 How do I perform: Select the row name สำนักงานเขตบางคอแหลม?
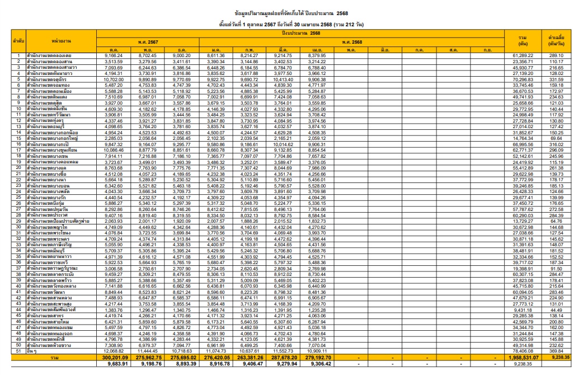(53, 162)
